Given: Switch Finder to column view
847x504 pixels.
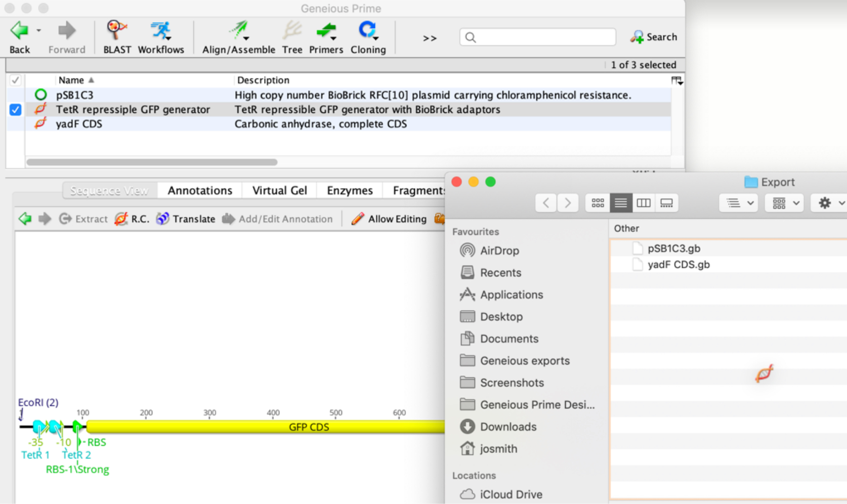Looking at the screenshot, I should (x=644, y=203).
